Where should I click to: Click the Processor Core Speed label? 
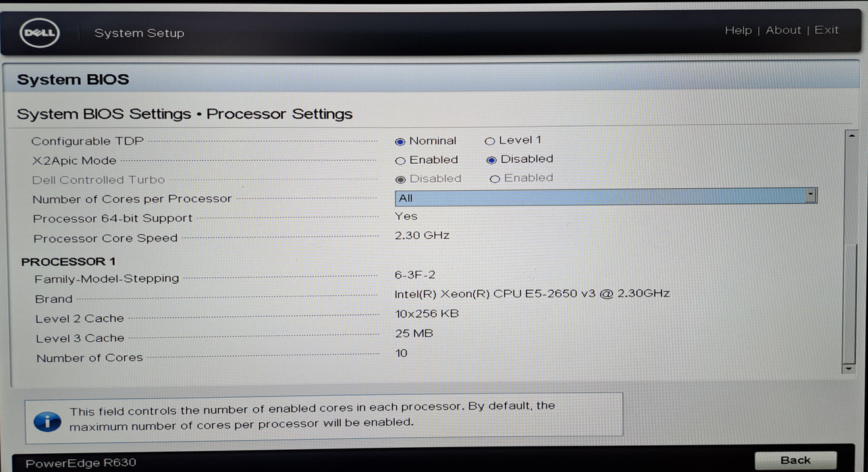[x=105, y=239]
